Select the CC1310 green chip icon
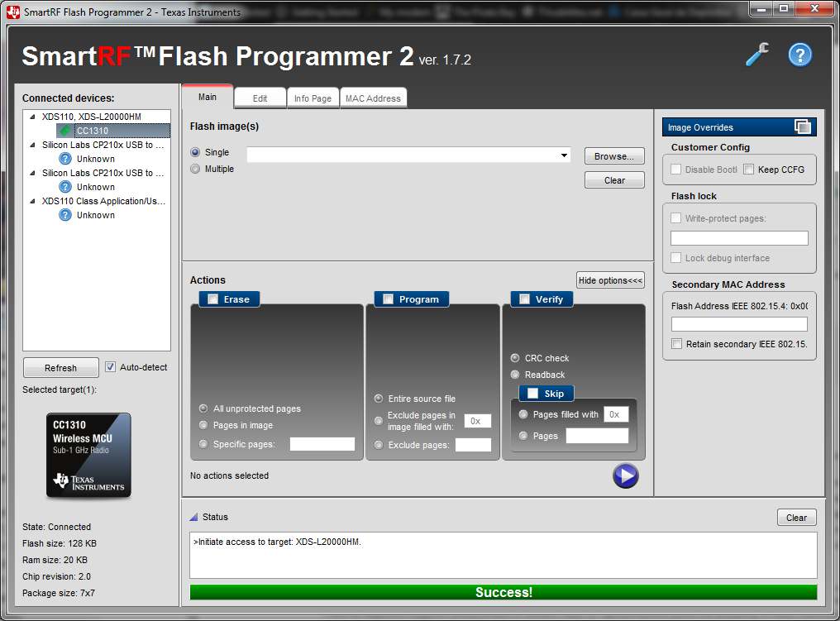This screenshot has height=621, width=840. pos(64,131)
